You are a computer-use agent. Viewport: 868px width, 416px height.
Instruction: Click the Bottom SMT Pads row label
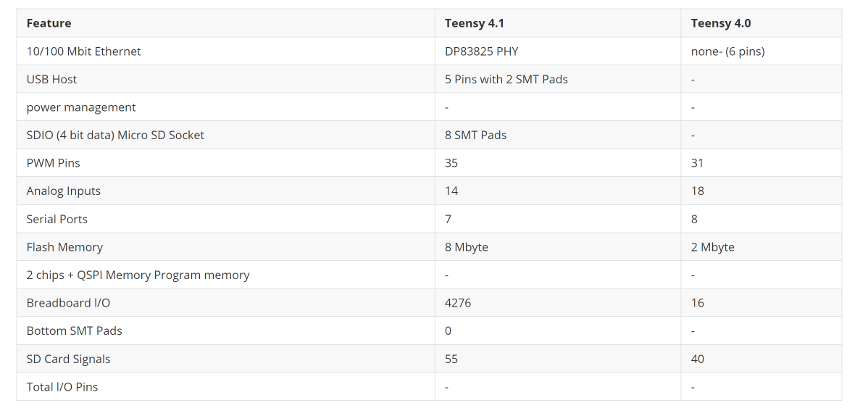tap(74, 330)
